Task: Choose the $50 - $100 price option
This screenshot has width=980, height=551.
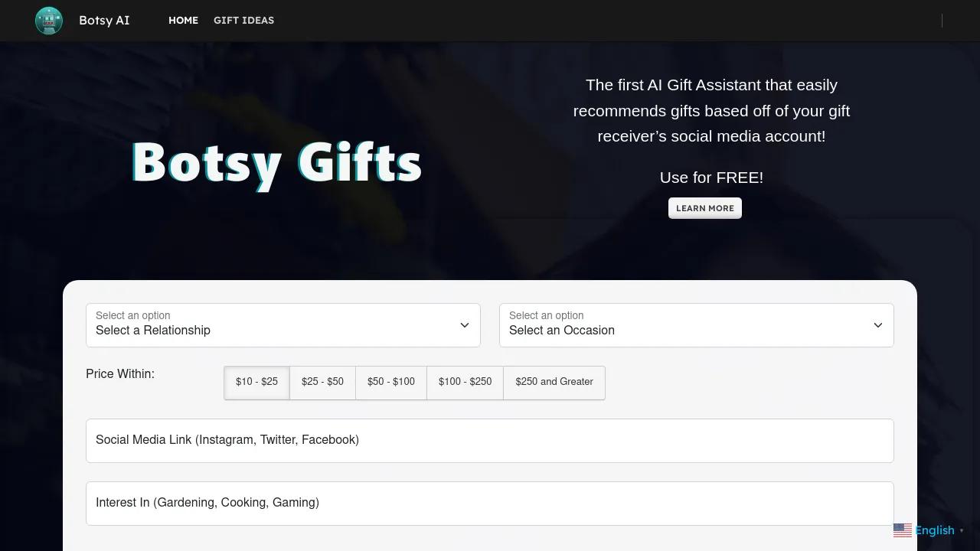Action: pyautogui.click(x=391, y=382)
